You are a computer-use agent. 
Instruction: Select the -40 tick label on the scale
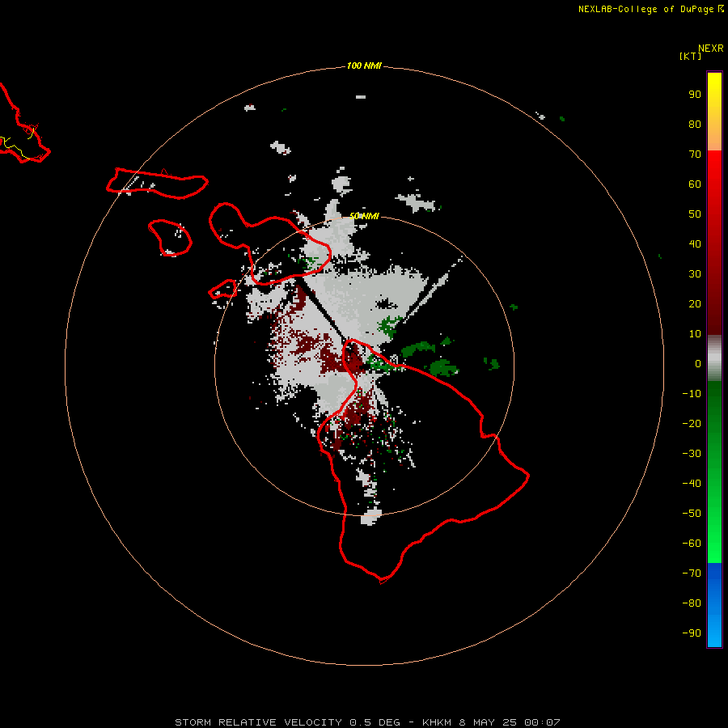point(692,484)
